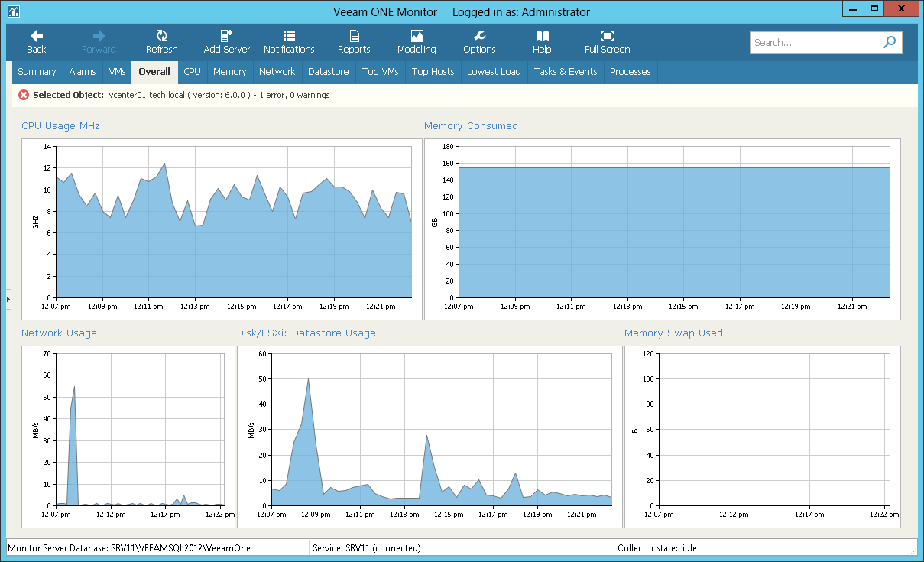This screenshot has height=562, width=924.
Task: Click the red error status icon
Action: click(x=24, y=95)
